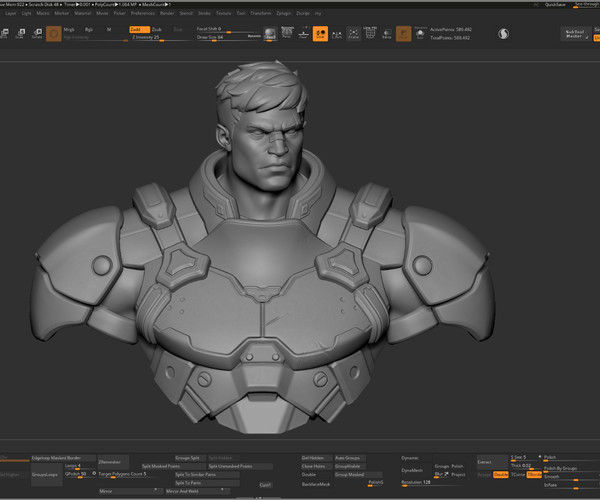Open the Zplugin menu
Image resolution: width=600 pixels, height=500 pixels.
284,13
